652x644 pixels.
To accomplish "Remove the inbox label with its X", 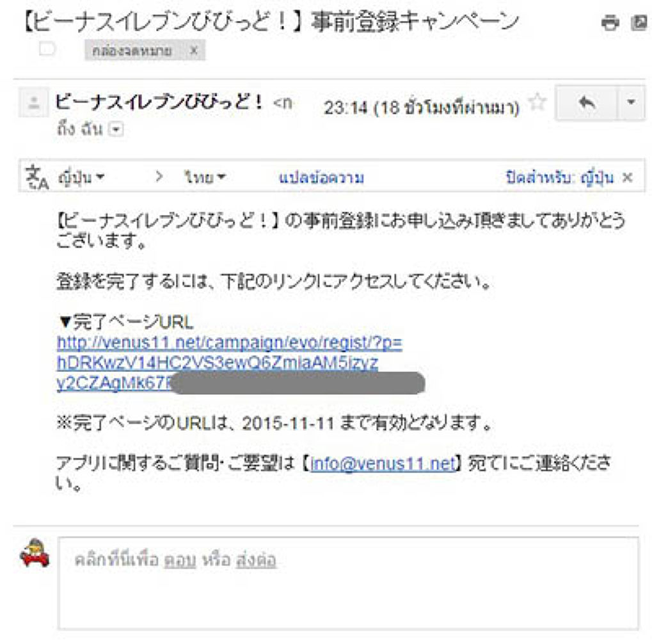I will pyautogui.click(x=193, y=51).
